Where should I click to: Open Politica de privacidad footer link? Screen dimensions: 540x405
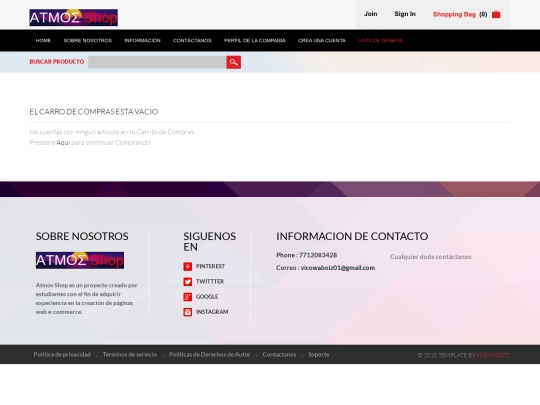62,354
